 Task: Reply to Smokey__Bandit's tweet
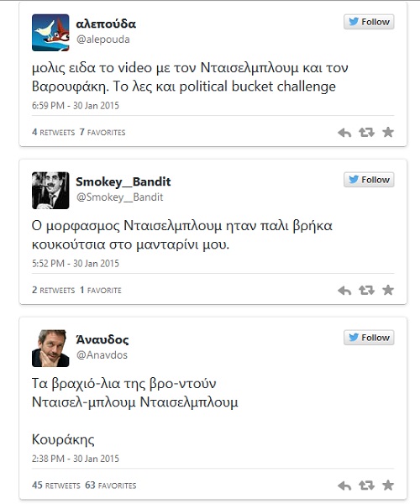point(344,291)
